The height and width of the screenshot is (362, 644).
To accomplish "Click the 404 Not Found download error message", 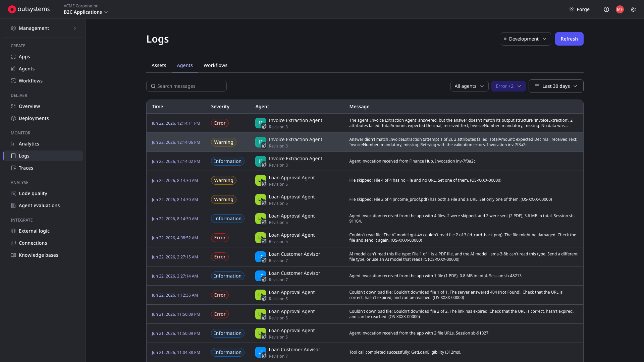I will tap(456, 295).
